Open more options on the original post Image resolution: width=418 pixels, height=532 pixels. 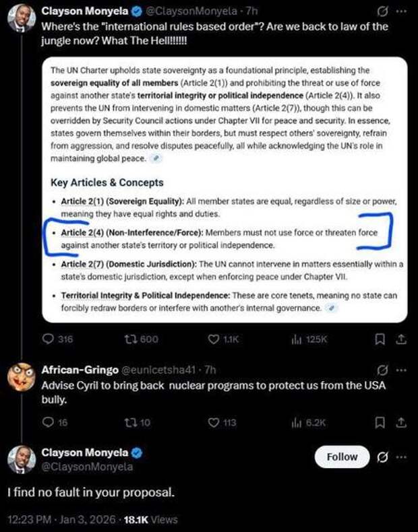[402, 11]
